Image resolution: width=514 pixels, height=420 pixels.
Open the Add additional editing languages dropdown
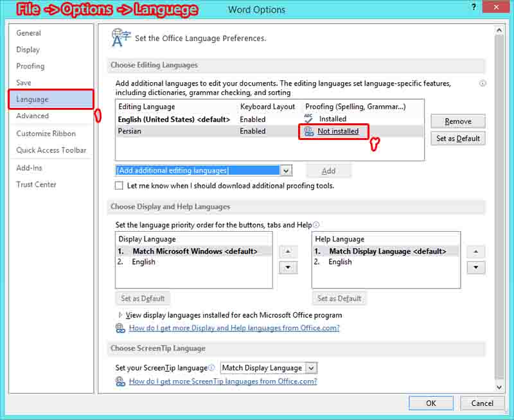(286, 171)
